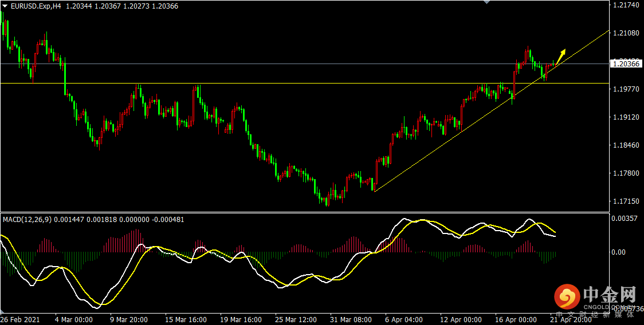Click the 1.17800 price scale label
The image size is (644, 325).
pos(626,173)
